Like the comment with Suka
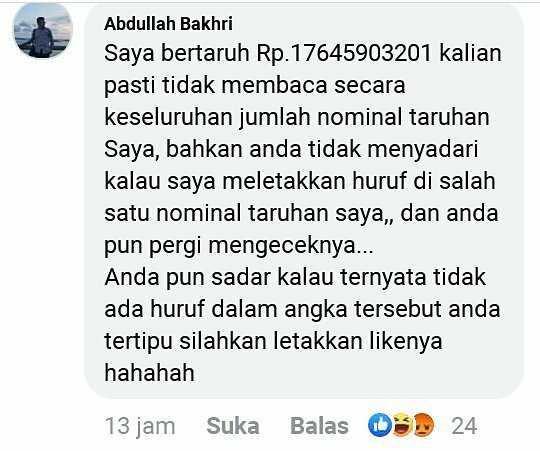This screenshot has height=451, width=540. click(233, 426)
